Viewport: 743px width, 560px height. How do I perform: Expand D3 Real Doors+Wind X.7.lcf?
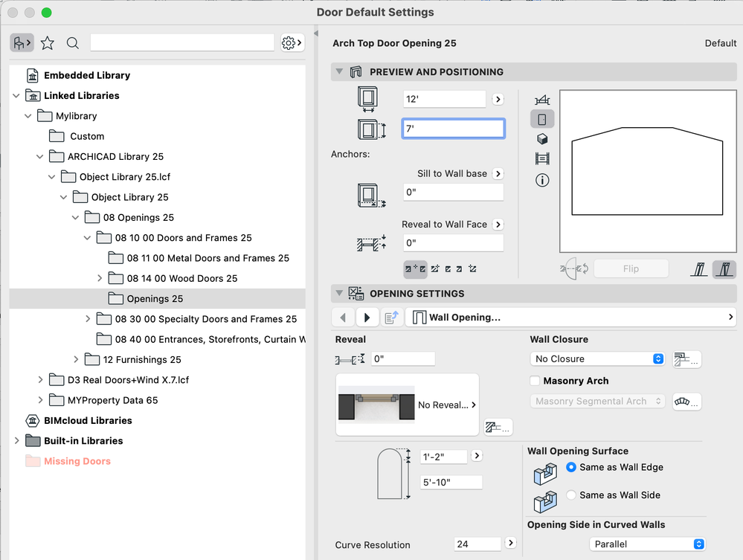[x=40, y=380]
